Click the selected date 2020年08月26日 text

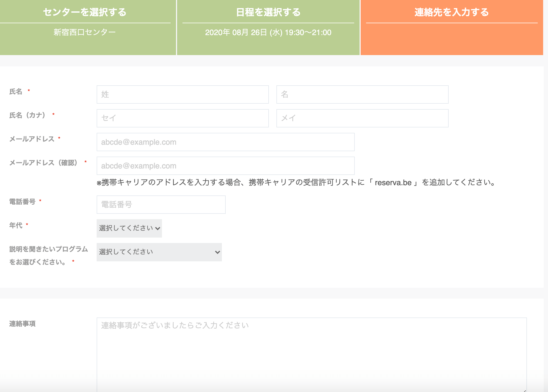[x=268, y=32]
